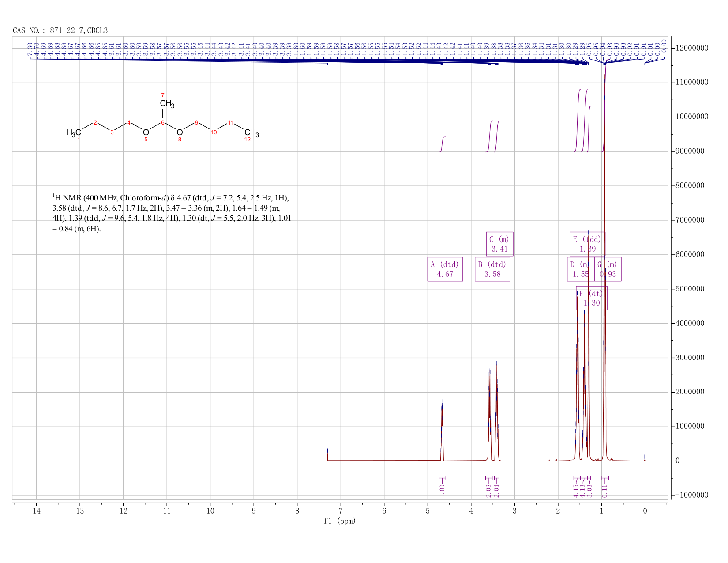This screenshot has height=563, width=728.
Task: Click the '14' tick label on ppm axis
Action: click(37, 511)
